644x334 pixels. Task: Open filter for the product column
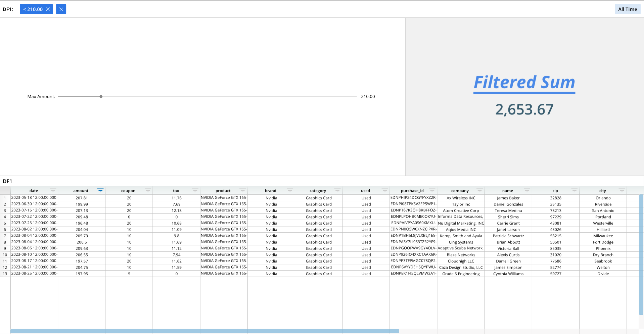point(242,191)
